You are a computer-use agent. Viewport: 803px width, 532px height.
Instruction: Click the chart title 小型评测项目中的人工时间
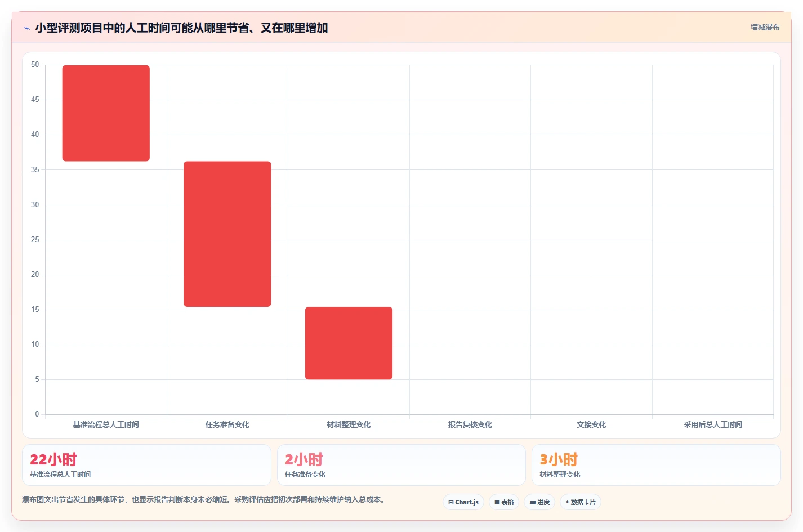pos(181,28)
